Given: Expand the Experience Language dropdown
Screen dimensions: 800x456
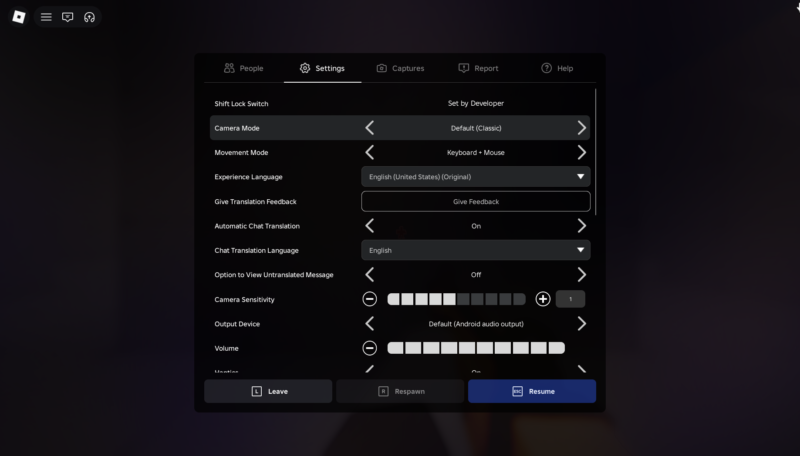Looking at the screenshot, I should tap(476, 176).
